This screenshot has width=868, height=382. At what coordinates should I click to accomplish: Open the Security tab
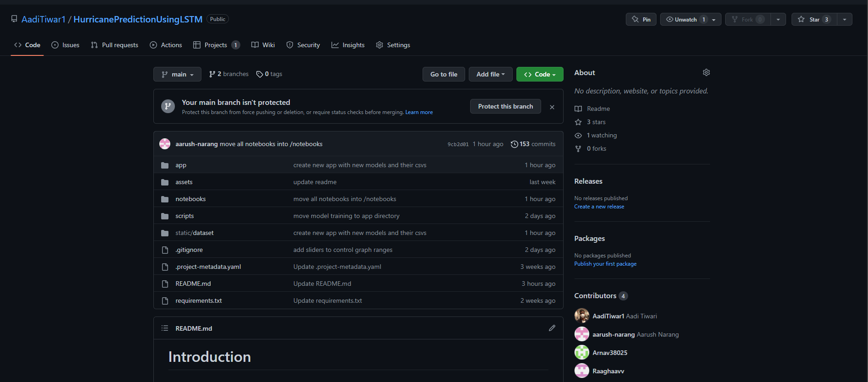click(303, 45)
